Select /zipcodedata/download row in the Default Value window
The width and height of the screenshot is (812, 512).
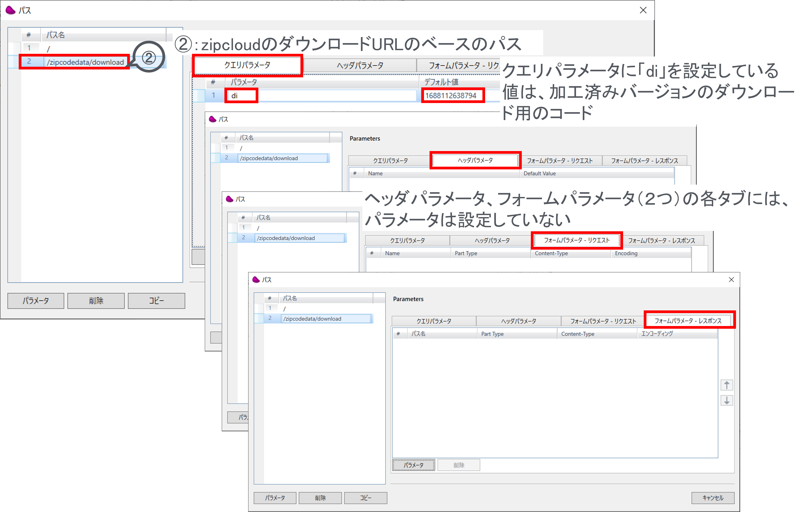(x=270, y=158)
